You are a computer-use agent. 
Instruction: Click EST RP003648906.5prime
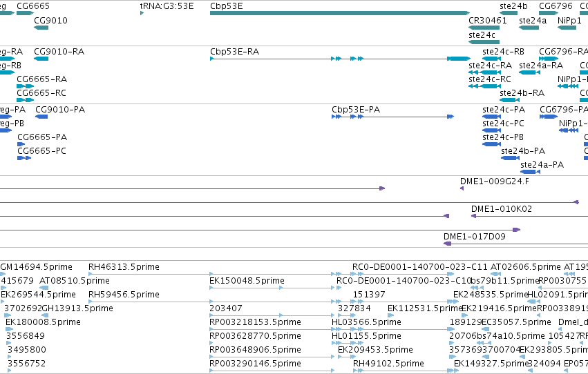pyautogui.click(x=272, y=357)
